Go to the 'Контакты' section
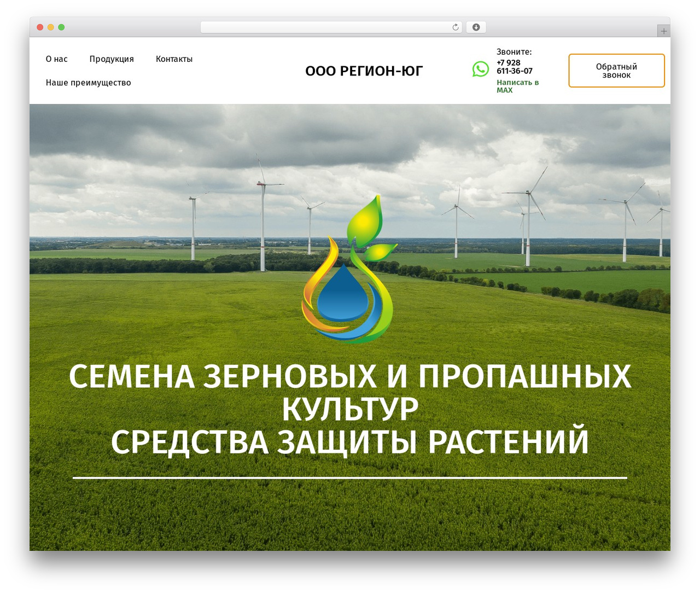The image size is (700, 593). 174,59
